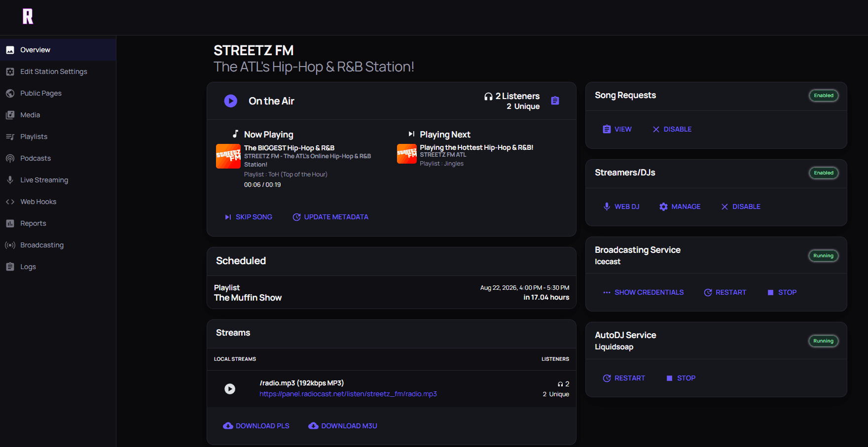Open Broadcasting in the sidebar
Viewport: 868px width, 447px height.
coord(58,245)
